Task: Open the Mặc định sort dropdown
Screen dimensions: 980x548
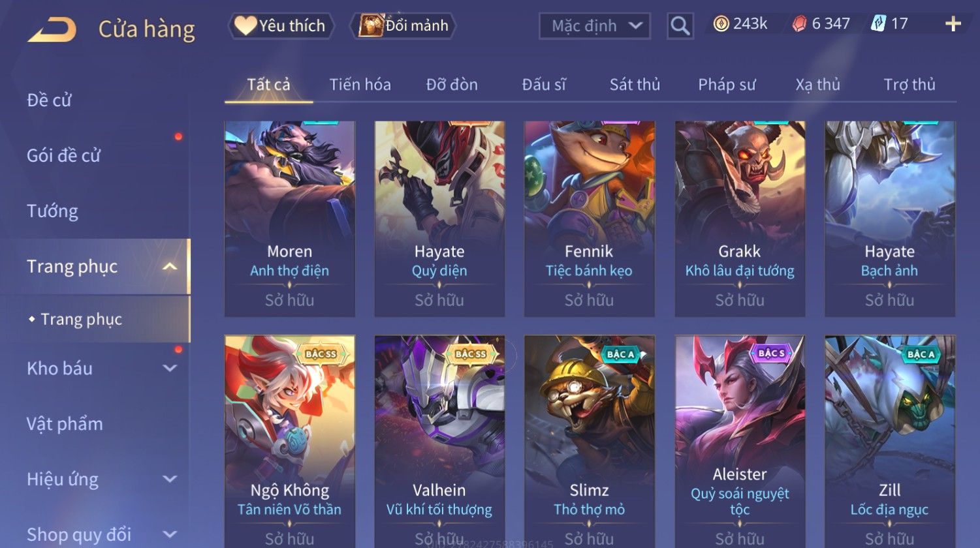Action: coord(595,26)
